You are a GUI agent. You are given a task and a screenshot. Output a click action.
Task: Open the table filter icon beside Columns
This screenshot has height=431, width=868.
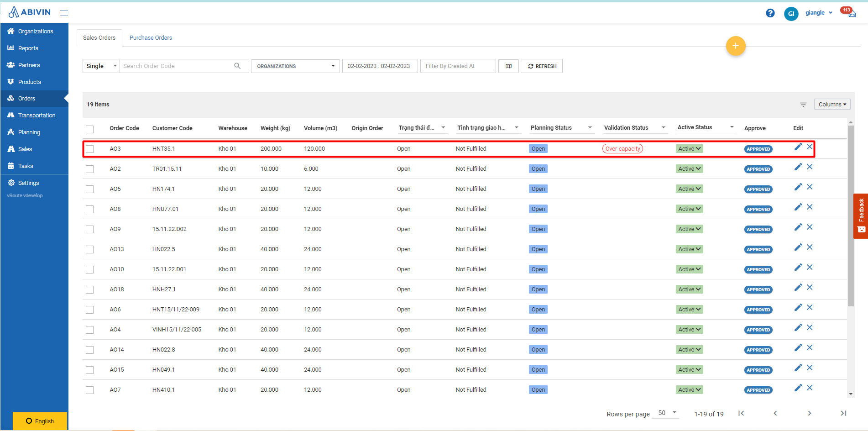pyautogui.click(x=803, y=105)
